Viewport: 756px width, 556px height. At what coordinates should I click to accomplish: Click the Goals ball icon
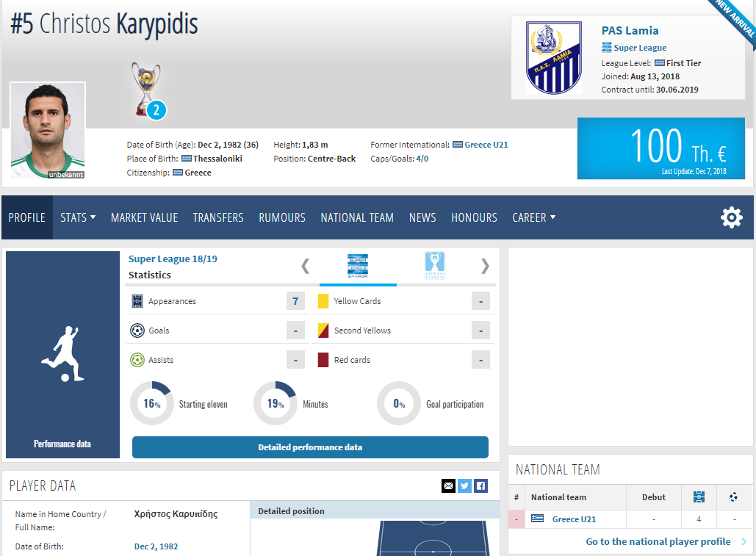tap(137, 331)
